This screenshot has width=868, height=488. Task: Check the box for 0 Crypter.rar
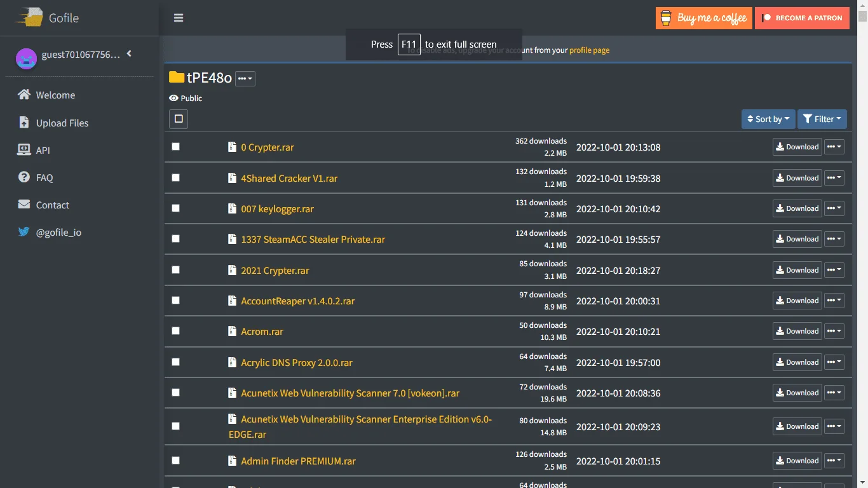[x=176, y=147]
